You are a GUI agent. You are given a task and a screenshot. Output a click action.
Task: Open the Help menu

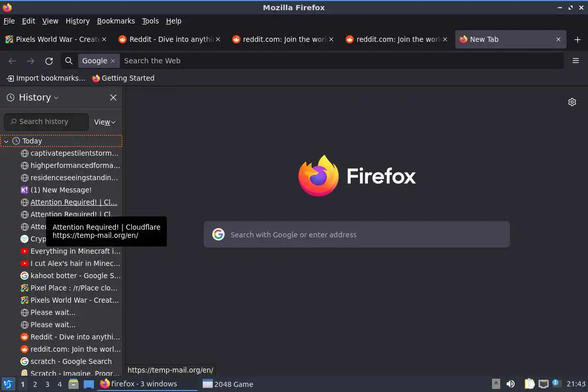coord(174,21)
